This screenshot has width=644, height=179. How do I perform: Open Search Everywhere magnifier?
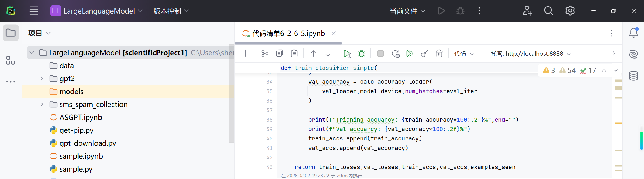[x=549, y=11]
